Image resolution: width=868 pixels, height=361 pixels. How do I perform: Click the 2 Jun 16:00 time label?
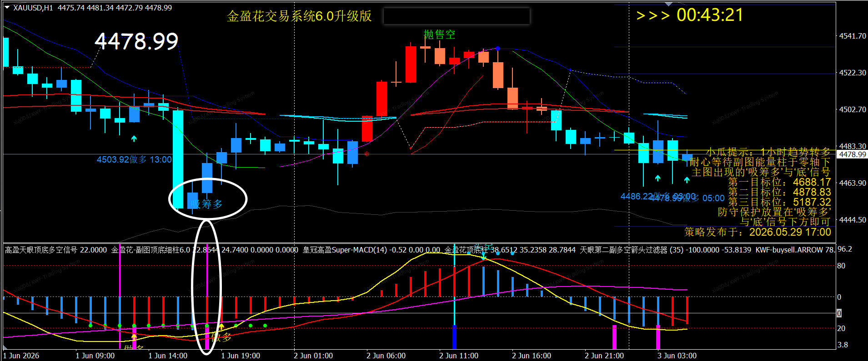(532, 356)
